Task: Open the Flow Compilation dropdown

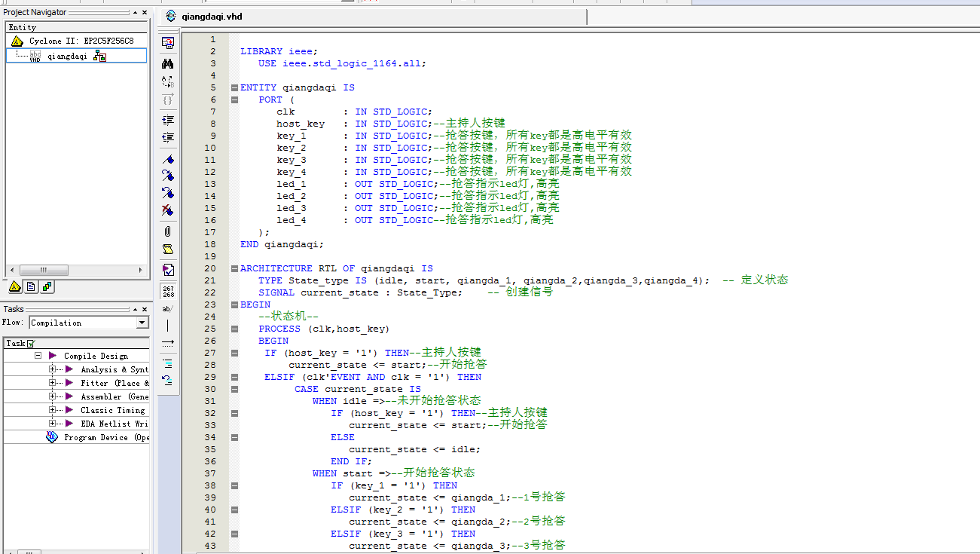Action: [142, 323]
